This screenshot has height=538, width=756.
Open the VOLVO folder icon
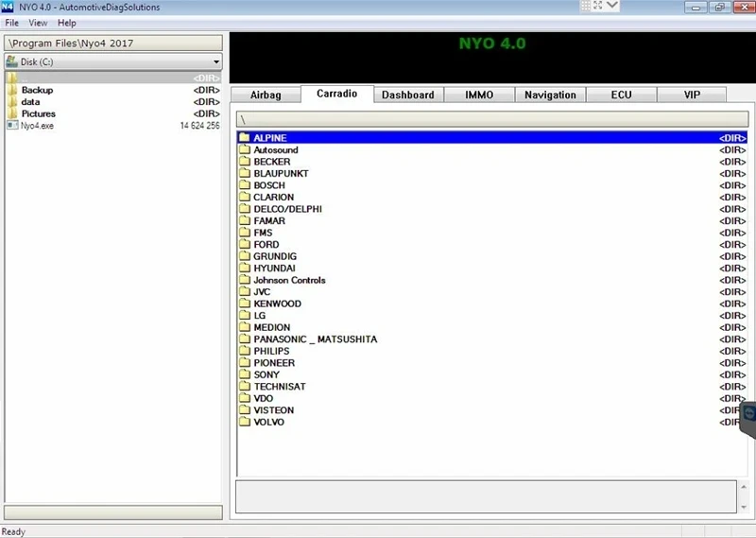[245, 422]
